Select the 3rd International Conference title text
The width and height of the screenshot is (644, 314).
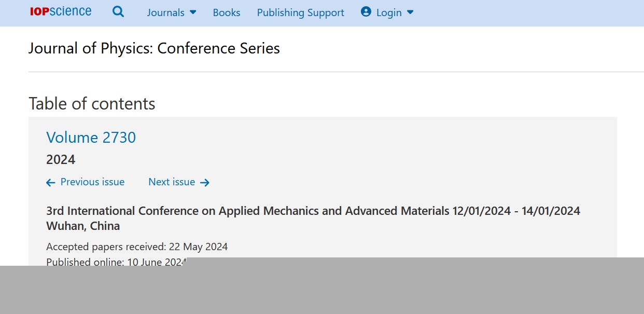[313, 219]
